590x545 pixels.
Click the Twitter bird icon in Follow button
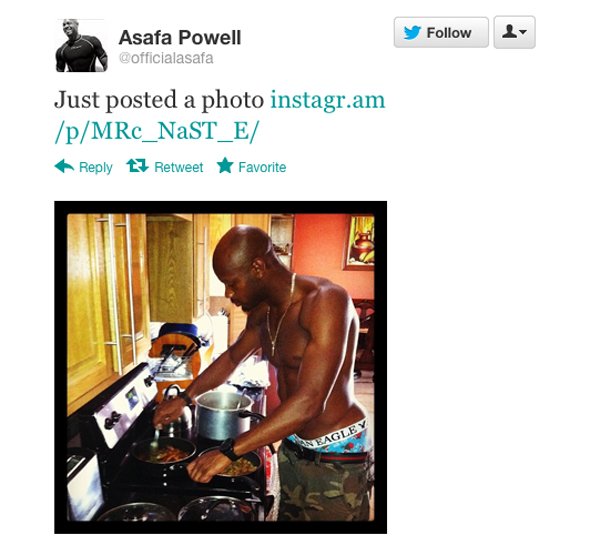tap(412, 32)
